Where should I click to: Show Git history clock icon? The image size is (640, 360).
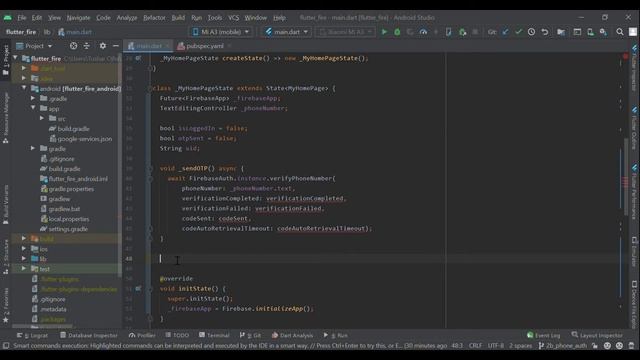coord(531,32)
